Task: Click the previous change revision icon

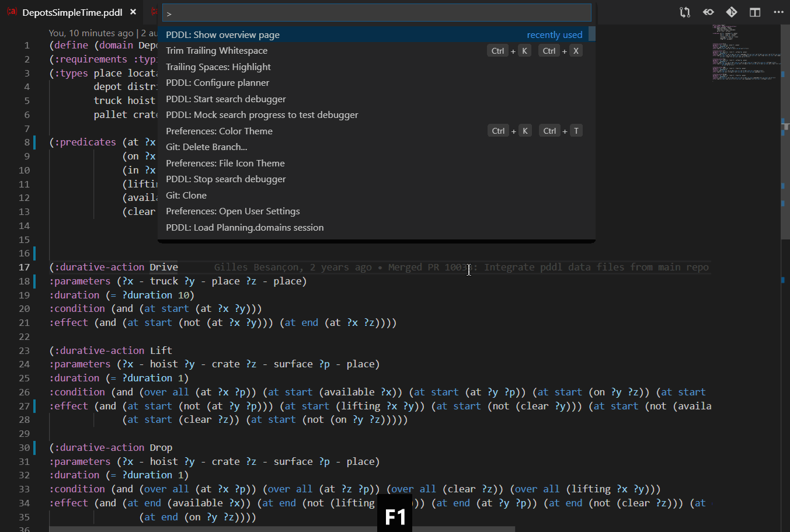Action: pos(708,12)
